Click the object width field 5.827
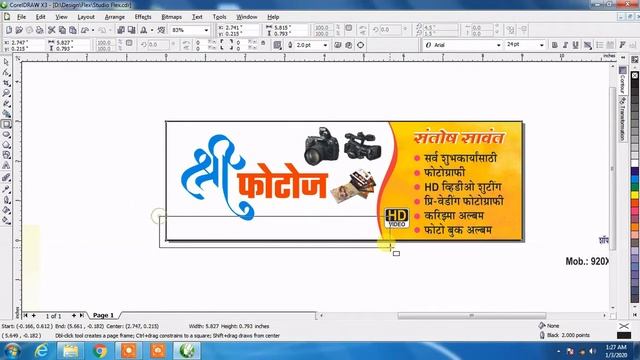The width and height of the screenshot is (640, 360). (73, 42)
